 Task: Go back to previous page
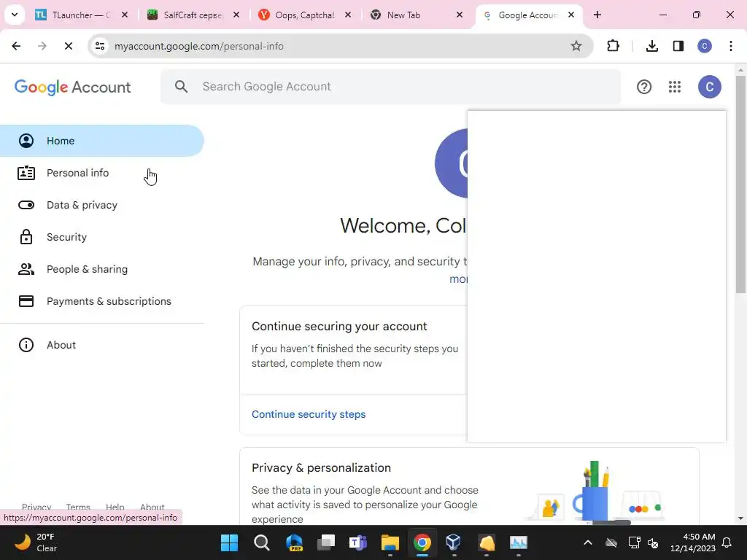tap(16, 46)
